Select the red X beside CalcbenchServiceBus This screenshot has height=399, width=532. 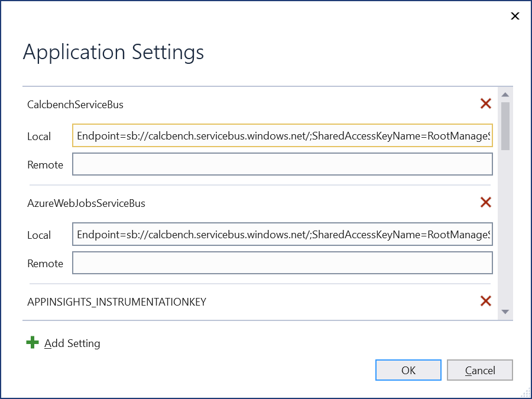coord(485,103)
